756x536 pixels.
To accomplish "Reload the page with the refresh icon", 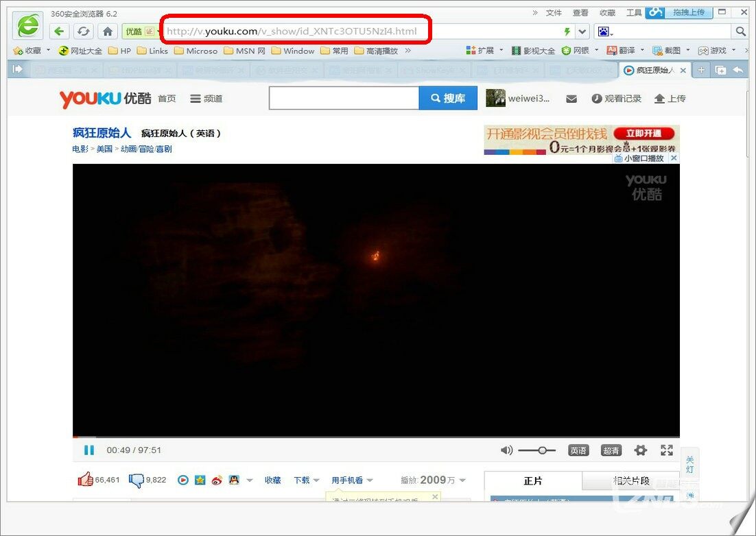I will 83,32.
